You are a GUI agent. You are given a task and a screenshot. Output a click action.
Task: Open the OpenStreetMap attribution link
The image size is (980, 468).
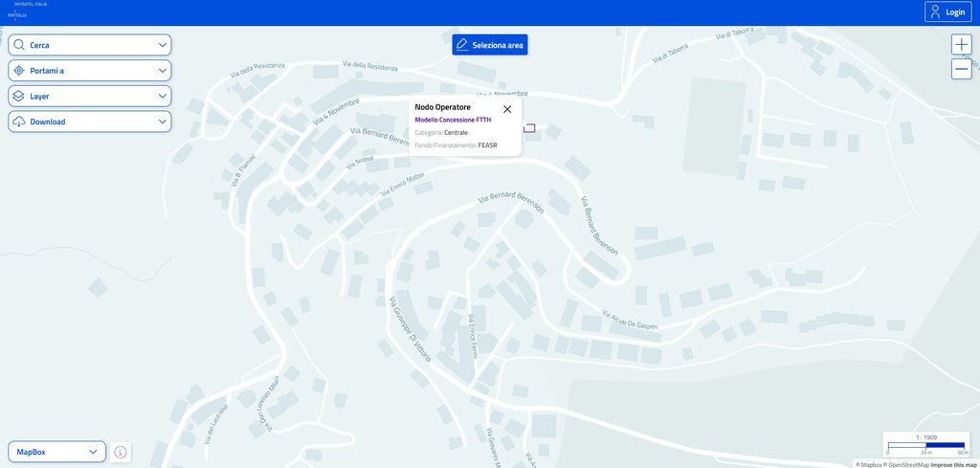coord(908,464)
